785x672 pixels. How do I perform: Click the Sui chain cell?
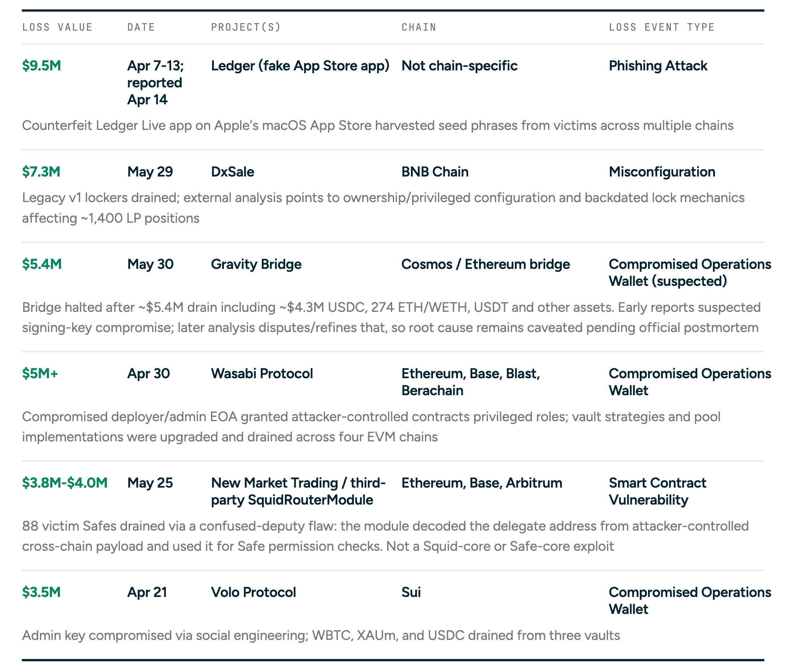coord(411,593)
